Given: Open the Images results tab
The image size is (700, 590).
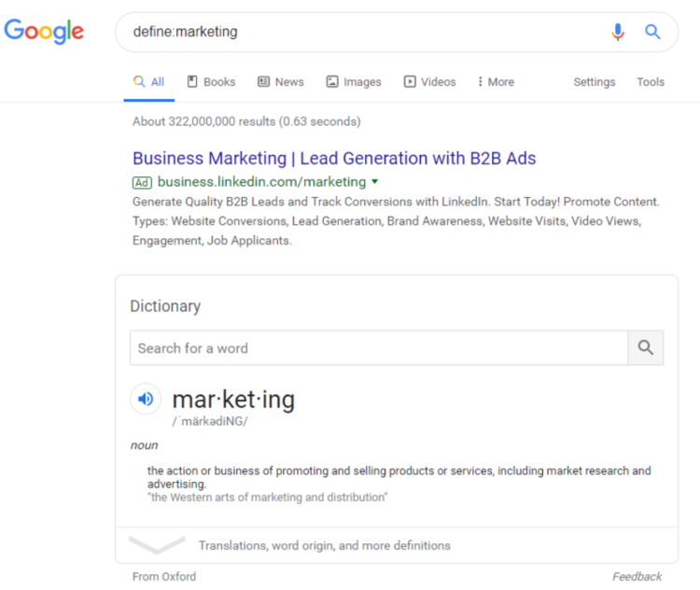Looking at the screenshot, I should click(x=354, y=82).
